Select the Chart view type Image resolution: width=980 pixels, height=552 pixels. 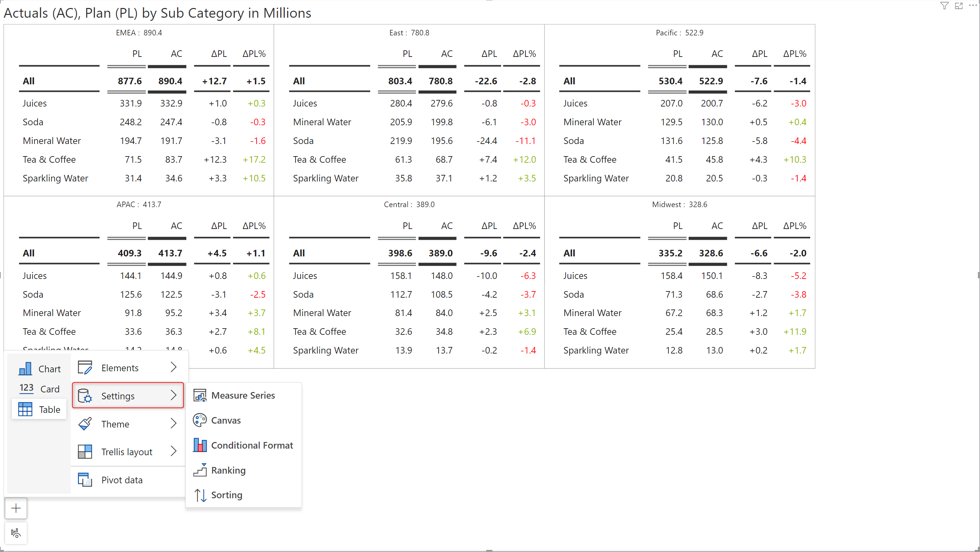[x=40, y=369]
